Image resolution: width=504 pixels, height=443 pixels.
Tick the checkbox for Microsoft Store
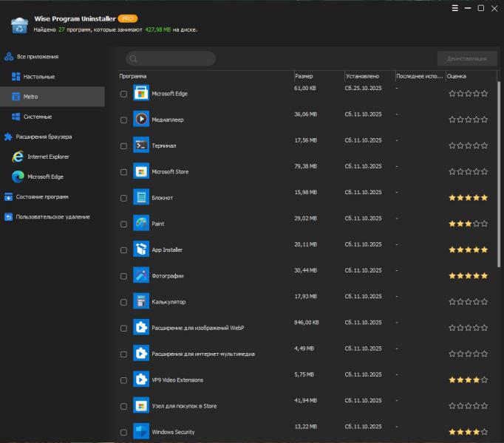pos(123,172)
